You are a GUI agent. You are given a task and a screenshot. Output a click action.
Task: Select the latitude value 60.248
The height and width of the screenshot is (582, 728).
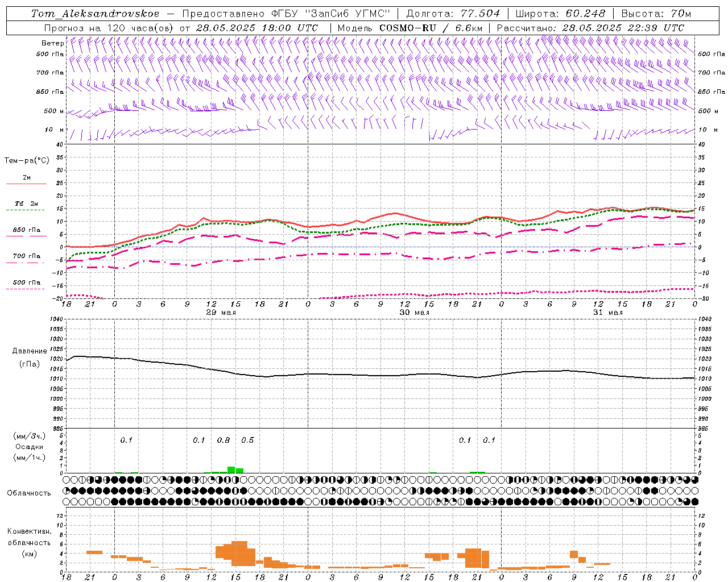586,14
